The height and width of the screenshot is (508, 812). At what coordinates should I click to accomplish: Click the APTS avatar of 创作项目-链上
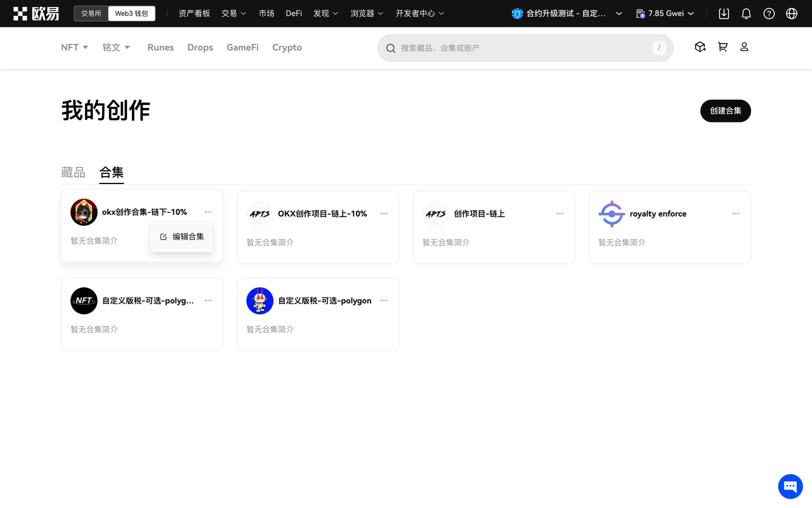tap(436, 214)
